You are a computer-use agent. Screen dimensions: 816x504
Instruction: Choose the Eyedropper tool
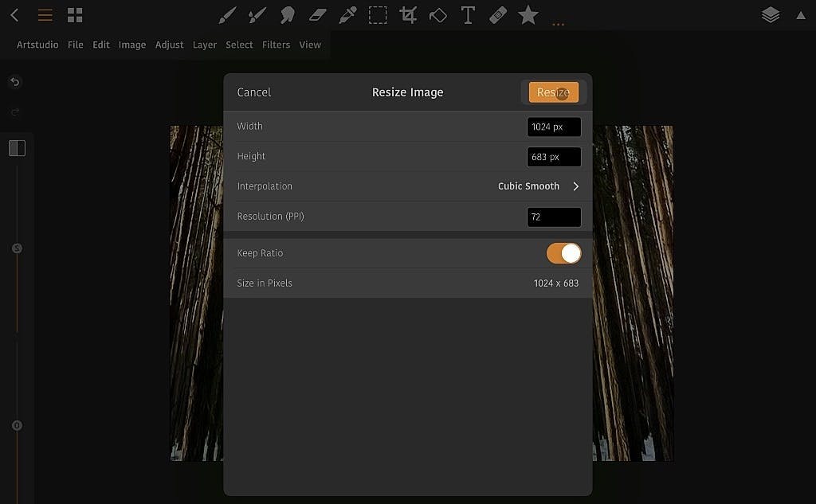point(347,15)
